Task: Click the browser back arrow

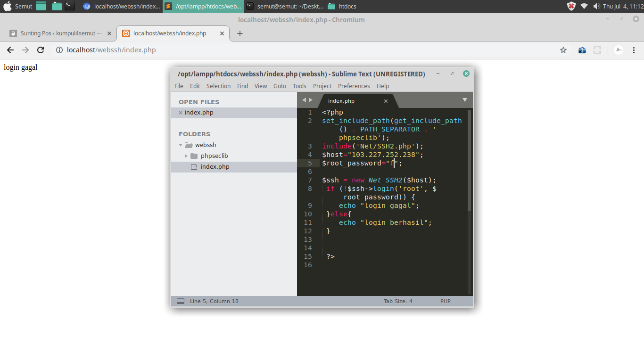Action: point(10,50)
